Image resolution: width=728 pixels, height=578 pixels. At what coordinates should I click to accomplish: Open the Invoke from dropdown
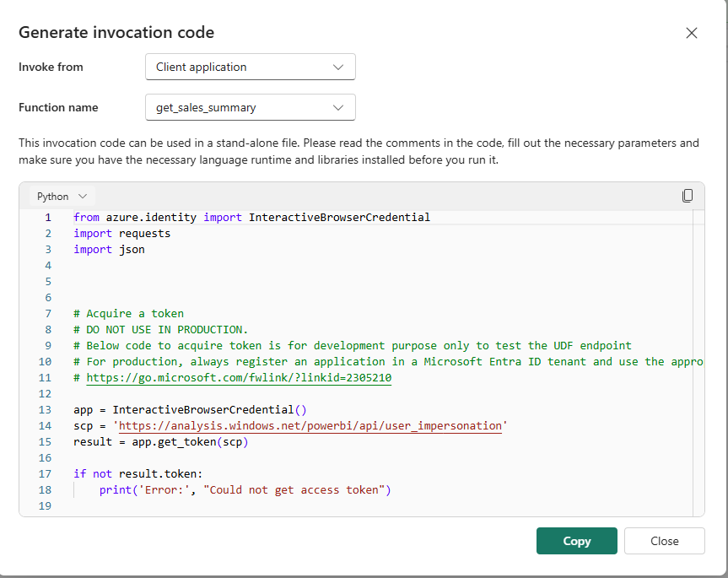(251, 67)
